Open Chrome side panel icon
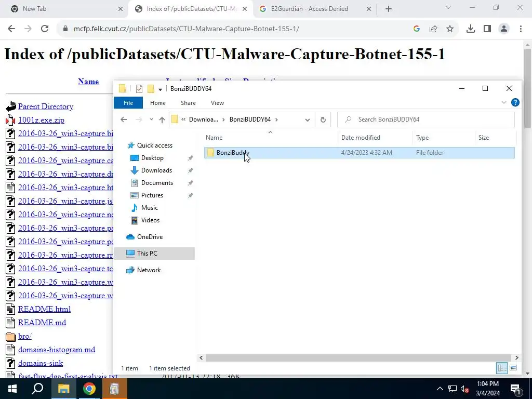The image size is (532, 399). [x=487, y=29]
